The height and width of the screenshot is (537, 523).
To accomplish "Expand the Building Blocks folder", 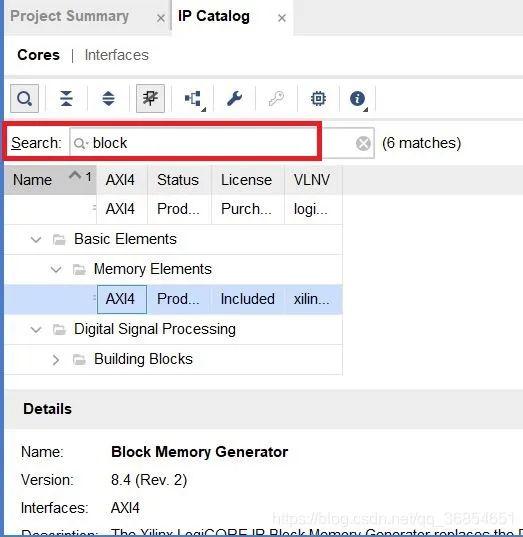I will (x=56, y=360).
